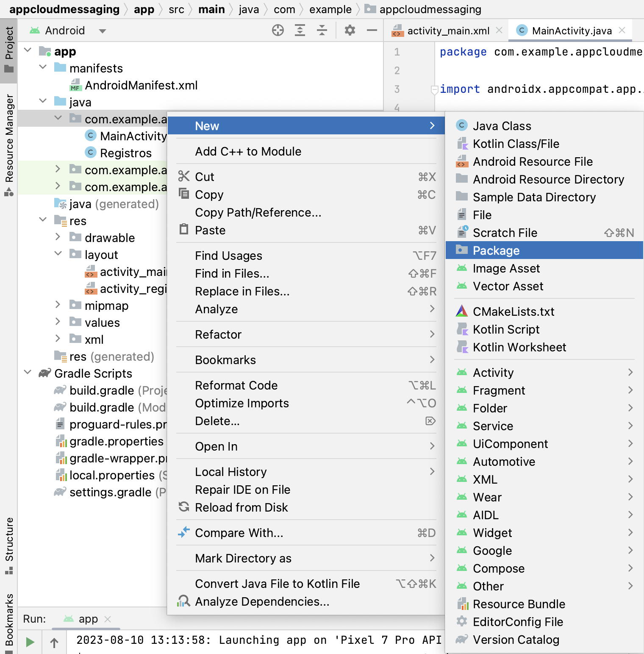This screenshot has width=644, height=654.
Task: Open Refactor submenu
Action: pos(306,334)
